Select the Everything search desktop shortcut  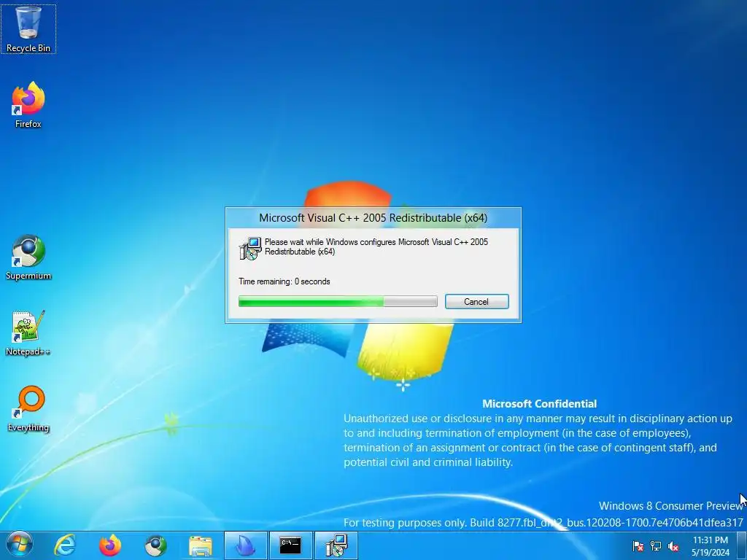point(28,409)
